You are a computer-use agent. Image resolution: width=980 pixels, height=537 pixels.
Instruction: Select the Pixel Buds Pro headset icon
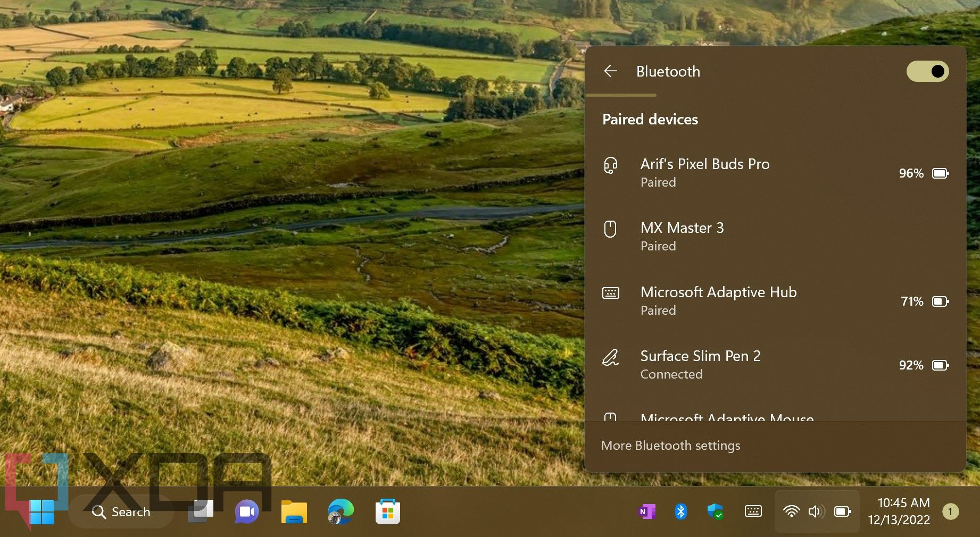point(610,165)
